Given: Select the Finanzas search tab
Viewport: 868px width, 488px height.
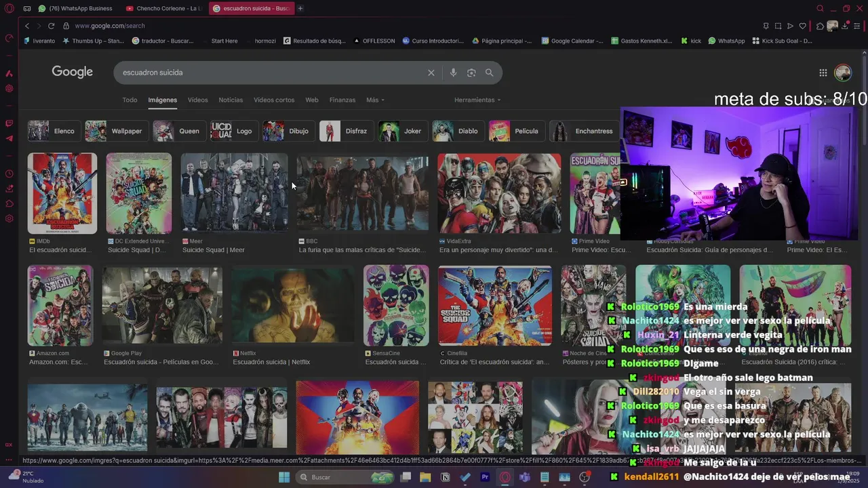Looking at the screenshot, I should [x=342, y=100].
